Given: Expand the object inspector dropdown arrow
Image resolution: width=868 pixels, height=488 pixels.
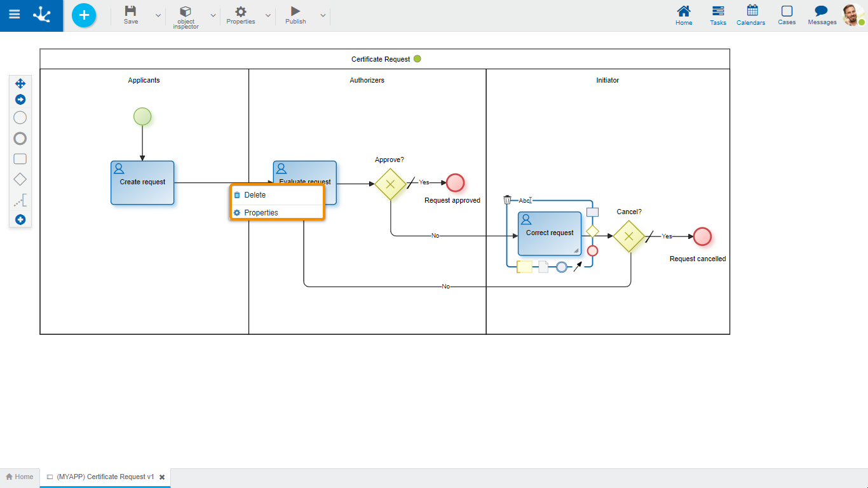Looking at the screenshot, I should [213, 15].
